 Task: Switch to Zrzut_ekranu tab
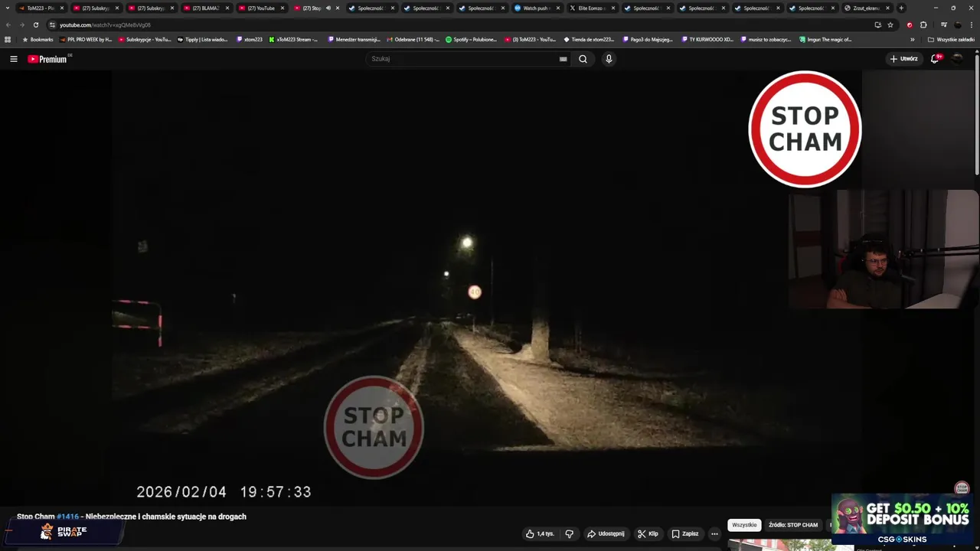866,8
